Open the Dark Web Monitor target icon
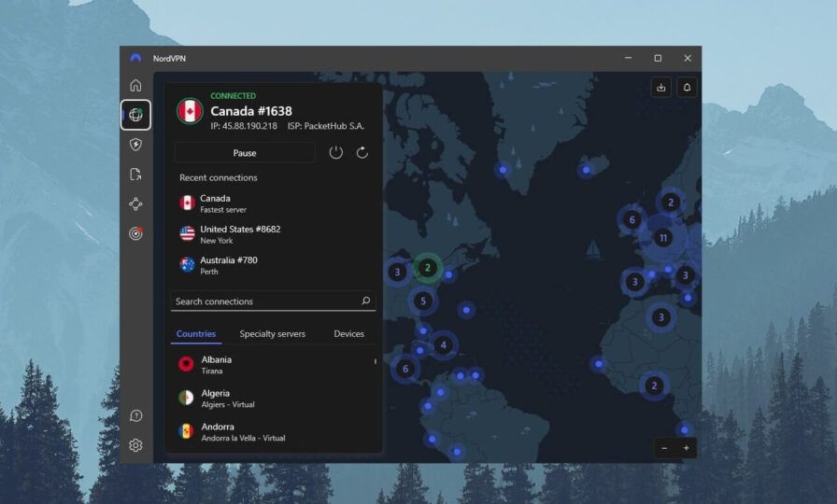Screen dimensions: 837x504 point(135,233)
